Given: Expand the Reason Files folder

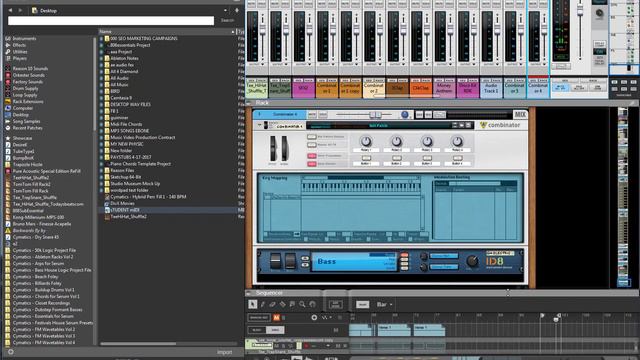Looking at the screenshot, I should pos(102,170).
